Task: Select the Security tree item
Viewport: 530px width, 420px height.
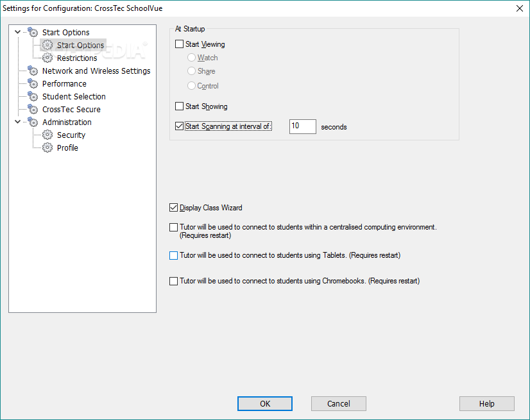Action: tap(71, 135)
